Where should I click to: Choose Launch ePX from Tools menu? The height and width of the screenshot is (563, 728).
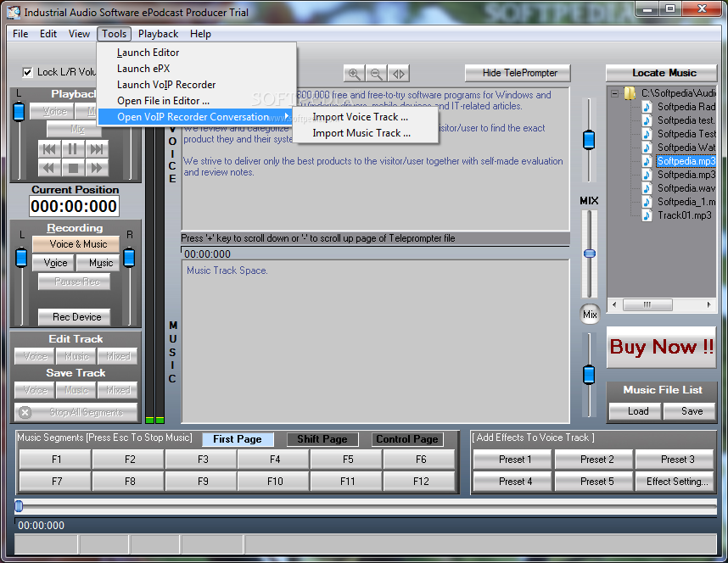click(197, 69)
